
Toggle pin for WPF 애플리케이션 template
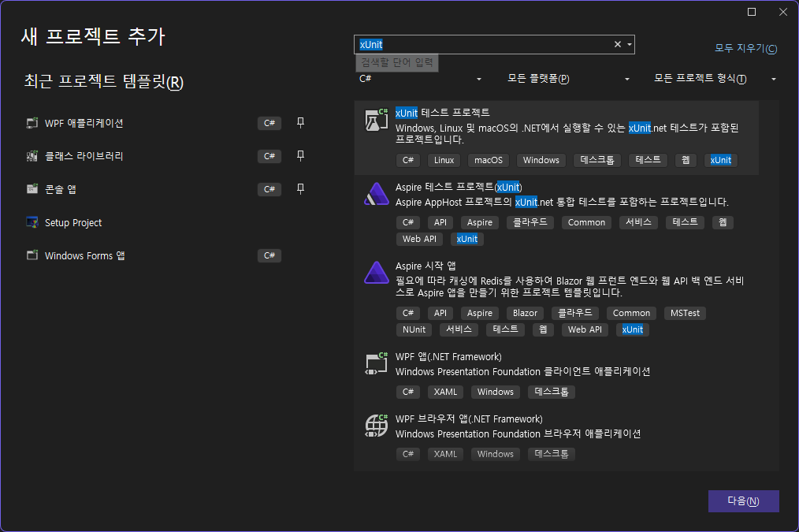click(300, 123)
